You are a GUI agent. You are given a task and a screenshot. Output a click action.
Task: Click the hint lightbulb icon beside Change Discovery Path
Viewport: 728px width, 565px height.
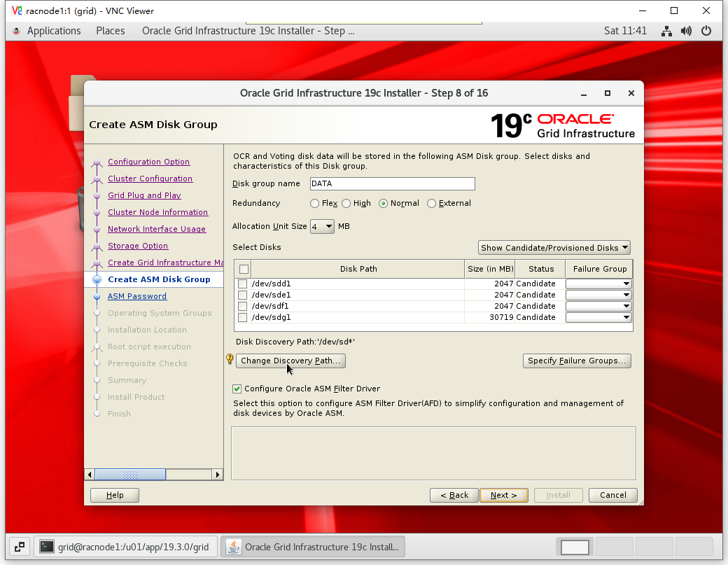(x=229, y=359)
